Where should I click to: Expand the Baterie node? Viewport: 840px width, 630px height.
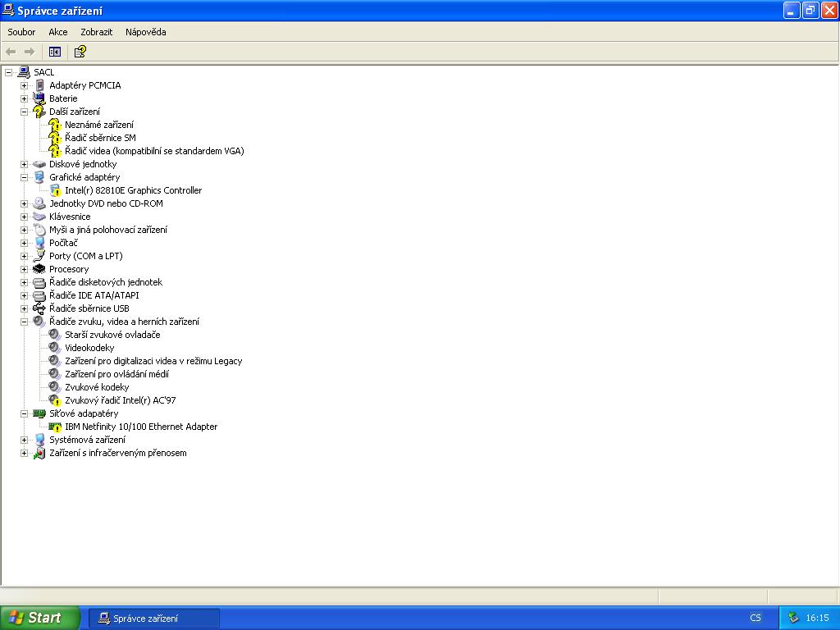(x=24, y=98)
